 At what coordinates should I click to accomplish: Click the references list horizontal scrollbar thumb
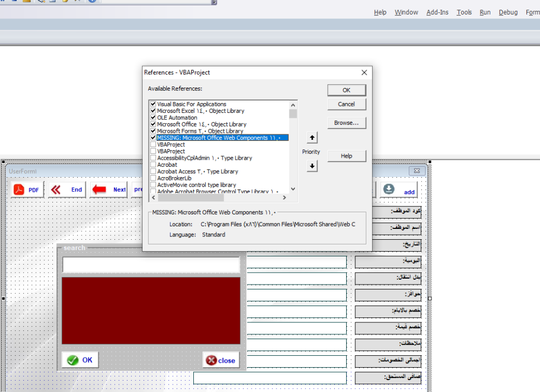[191, 198]
